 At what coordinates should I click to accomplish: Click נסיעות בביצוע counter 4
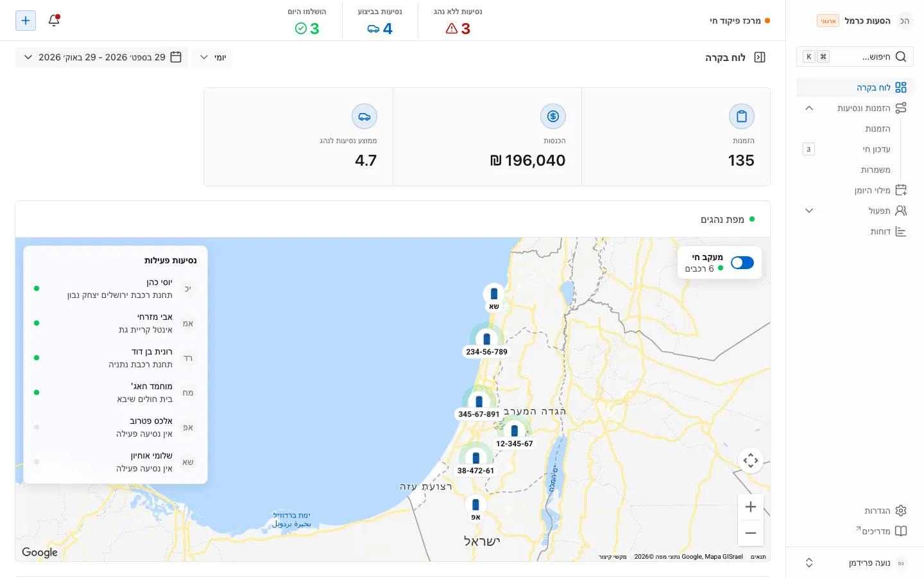coord(380,21)
